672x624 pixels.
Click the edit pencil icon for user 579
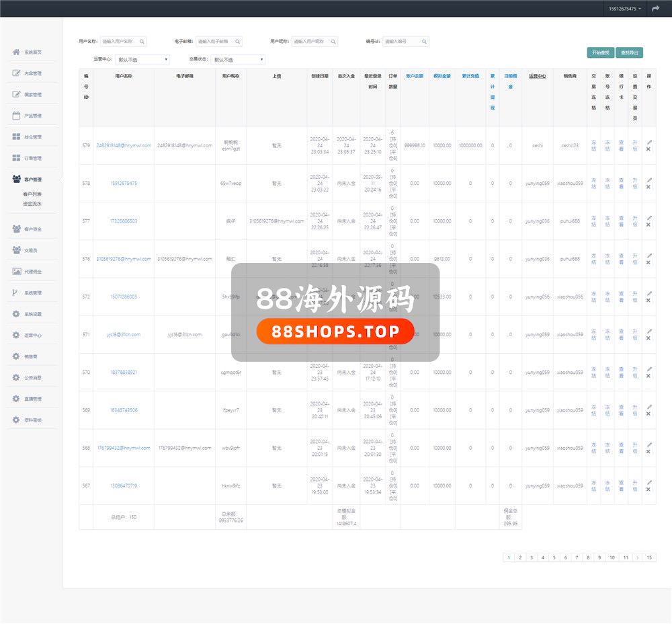tap(648, 142)
